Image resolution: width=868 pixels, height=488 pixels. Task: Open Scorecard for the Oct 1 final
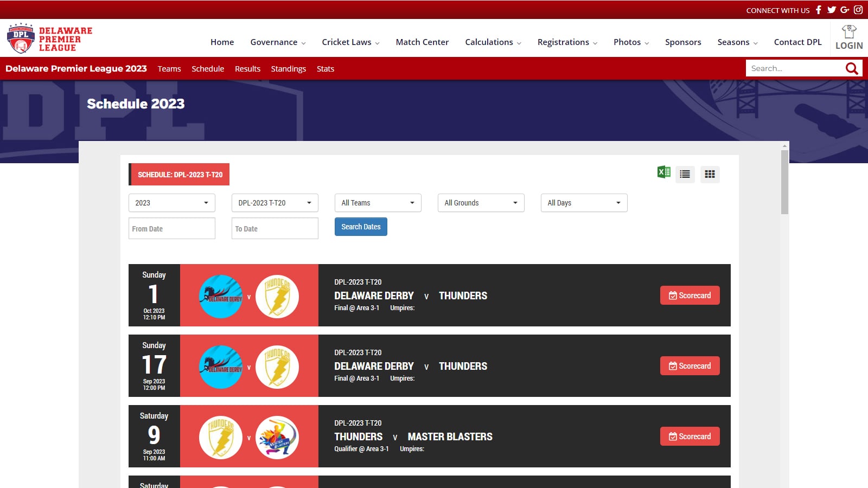(x=690, y=296)
